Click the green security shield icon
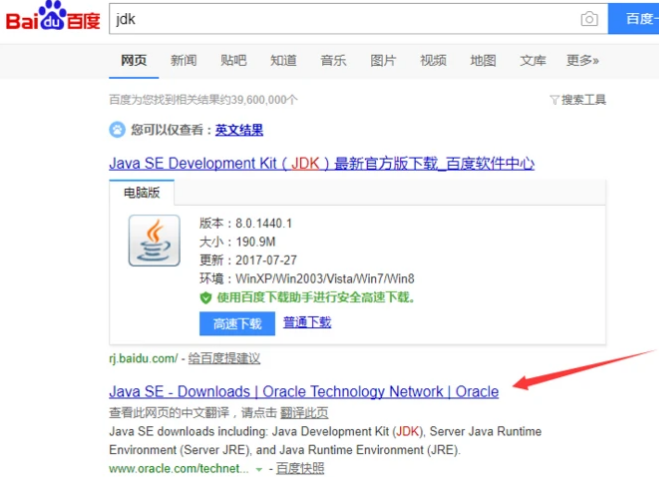This screenshot has height=477, width=659. click(206, 298)
